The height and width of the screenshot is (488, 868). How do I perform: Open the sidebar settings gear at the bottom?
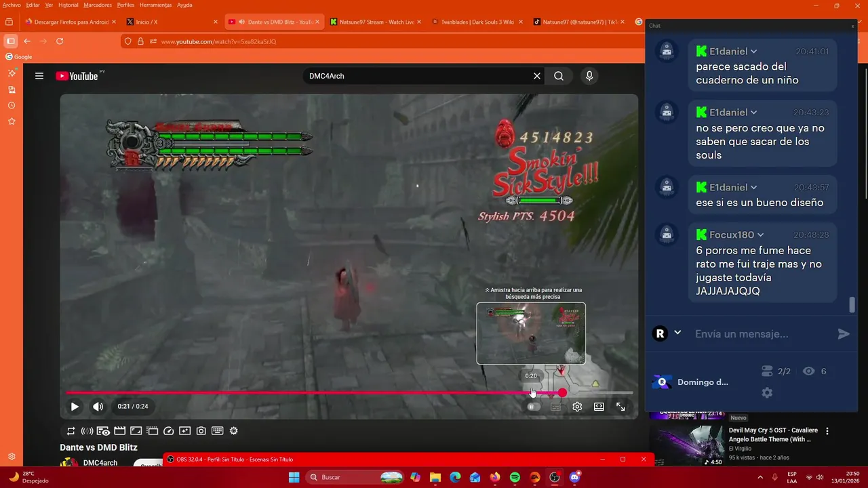point(12,457)
